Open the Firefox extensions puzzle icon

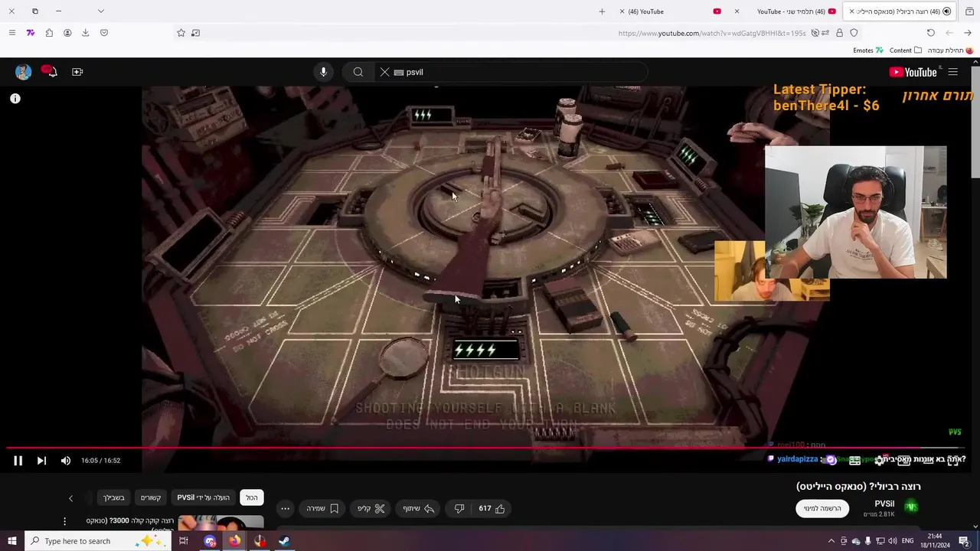[49, 33]
